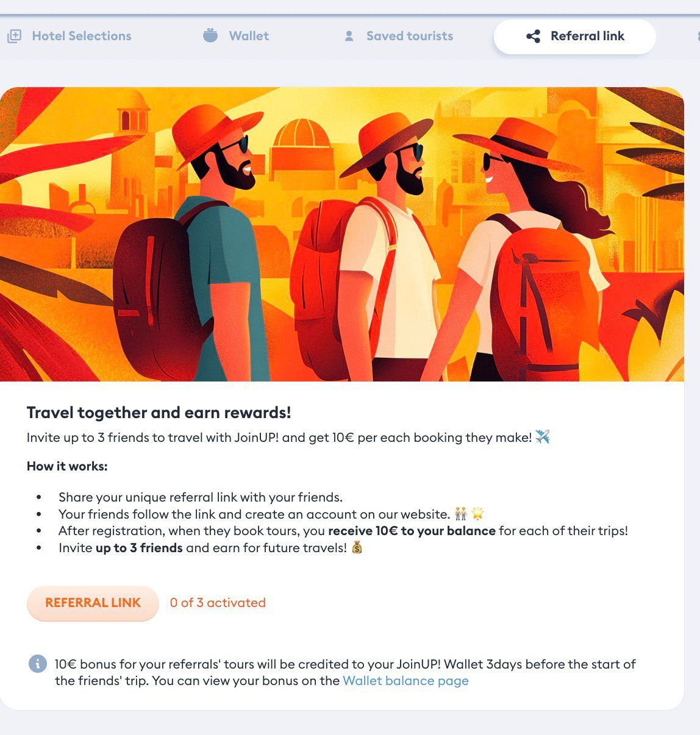Click bold "receive 10€ to your balance" text
700x735 pixels.
click(x=412, y=531)
